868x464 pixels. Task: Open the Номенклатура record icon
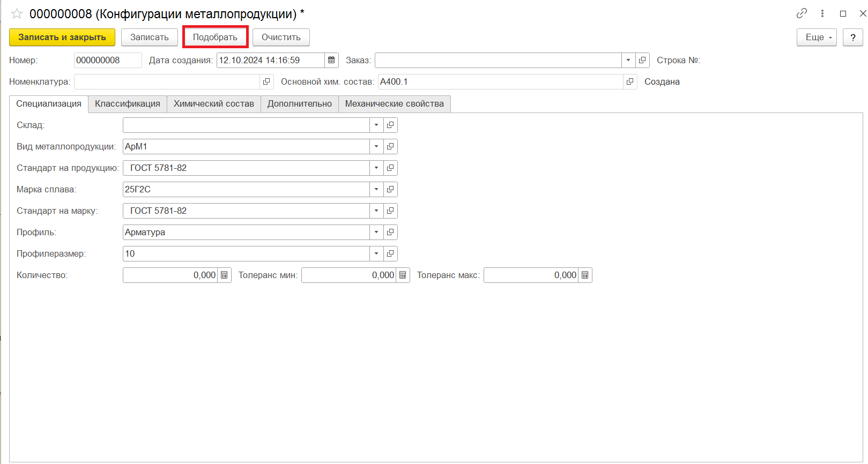266,81
